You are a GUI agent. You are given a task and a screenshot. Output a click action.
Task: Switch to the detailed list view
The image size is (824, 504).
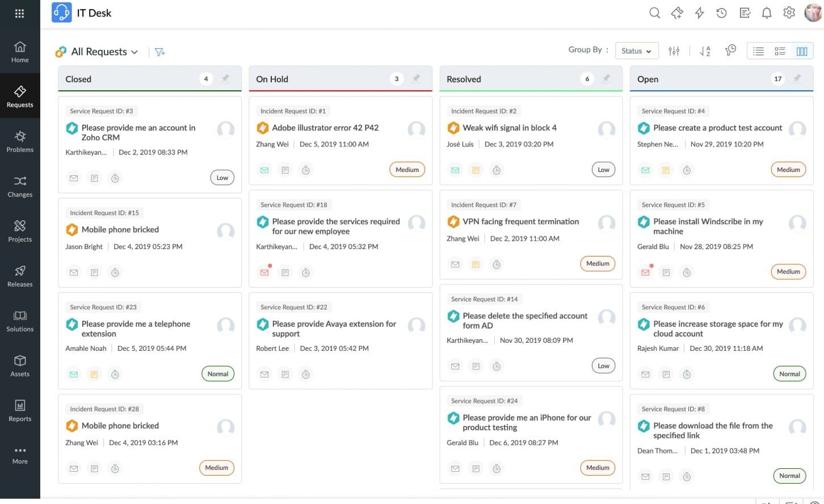(x=780, y=51)
